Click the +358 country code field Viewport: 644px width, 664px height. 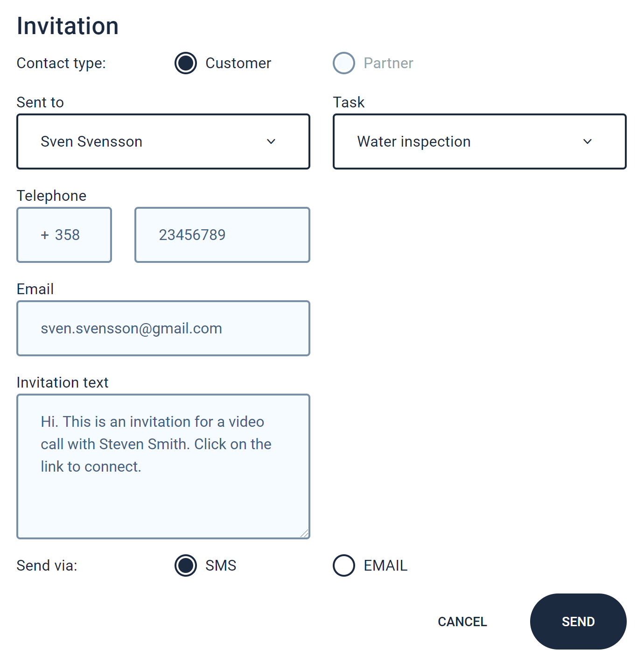point(64,235)
